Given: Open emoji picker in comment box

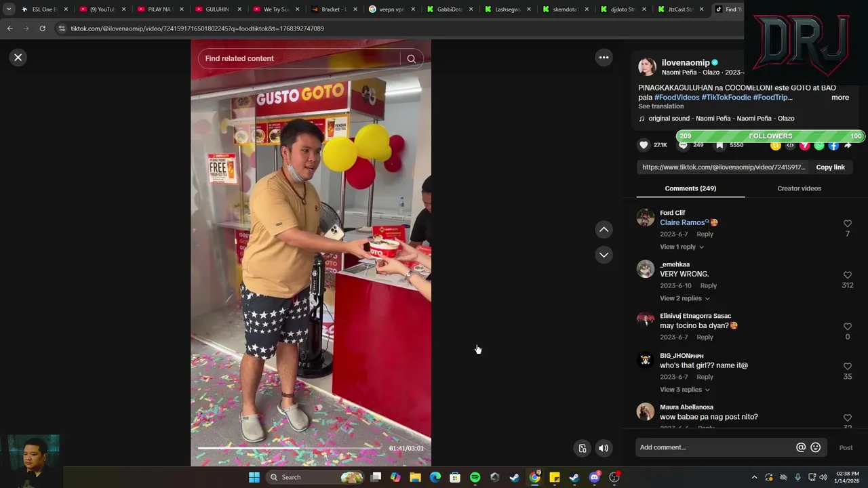Looking at the screenshot, I should click(816, 447).
